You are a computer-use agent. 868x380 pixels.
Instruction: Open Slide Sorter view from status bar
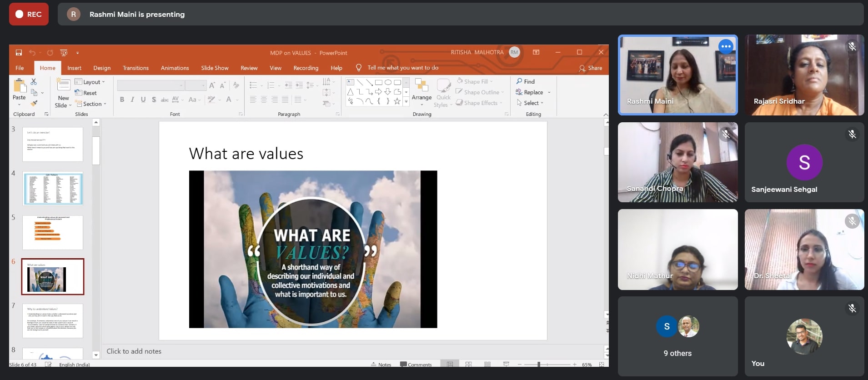(x=468, y=364)
